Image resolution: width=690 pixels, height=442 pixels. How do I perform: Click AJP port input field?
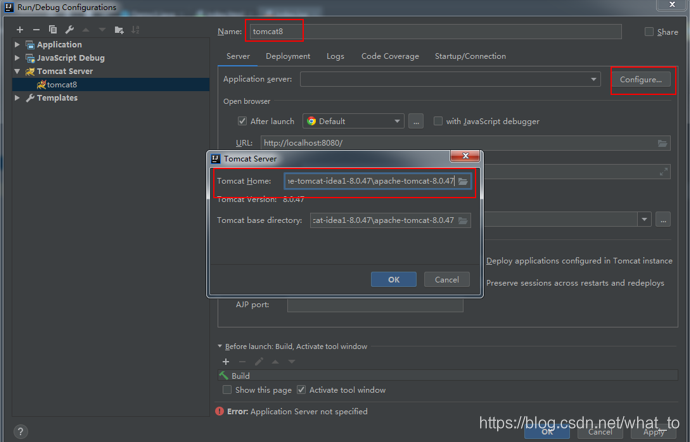[x=375, y=305]
